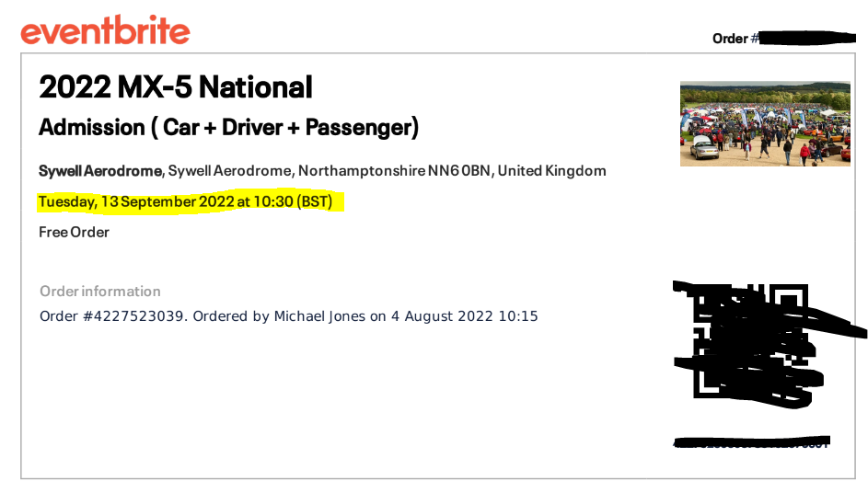Click the word Passenger in admission type
The height and width of the screenshot is (504, 868).
[x=362, y=128]
